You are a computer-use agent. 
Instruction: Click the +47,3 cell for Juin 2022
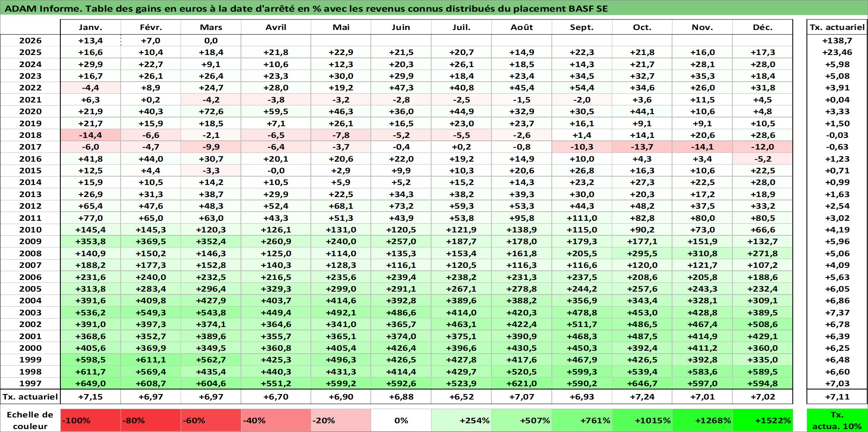click(401, 87)
